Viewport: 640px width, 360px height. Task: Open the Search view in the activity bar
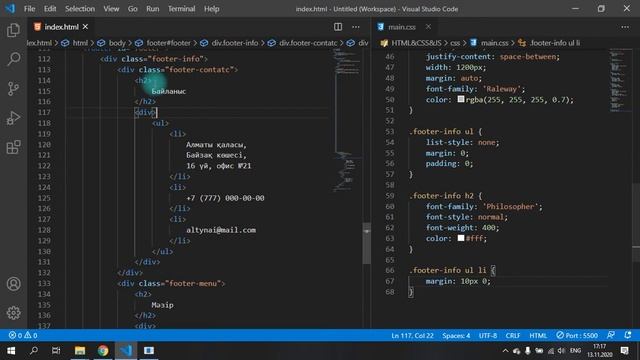[13, 59]
